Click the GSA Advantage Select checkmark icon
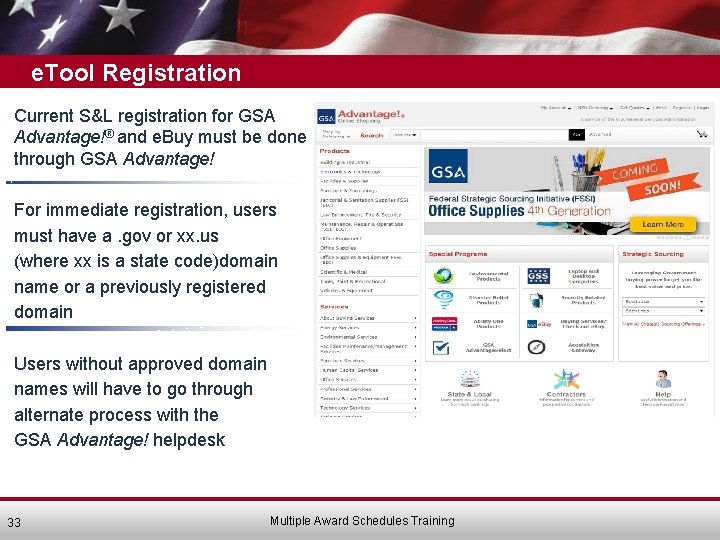The height and width of the screenshot is (540, 720). 441,348
